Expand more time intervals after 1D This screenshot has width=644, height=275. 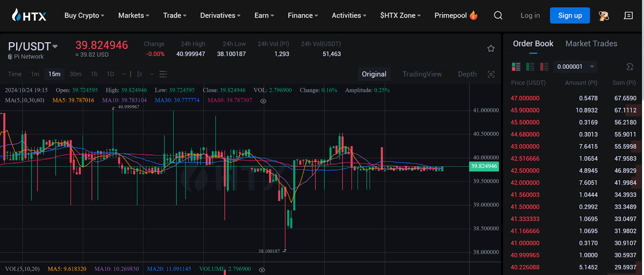(124, 74)
